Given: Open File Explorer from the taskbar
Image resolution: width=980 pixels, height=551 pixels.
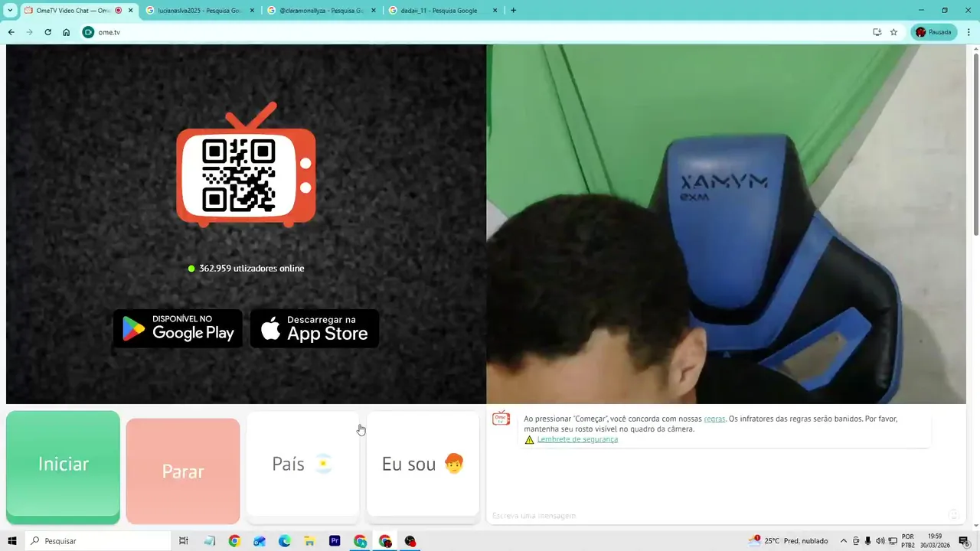Looking at the screenshot, I should pos(309,541).
